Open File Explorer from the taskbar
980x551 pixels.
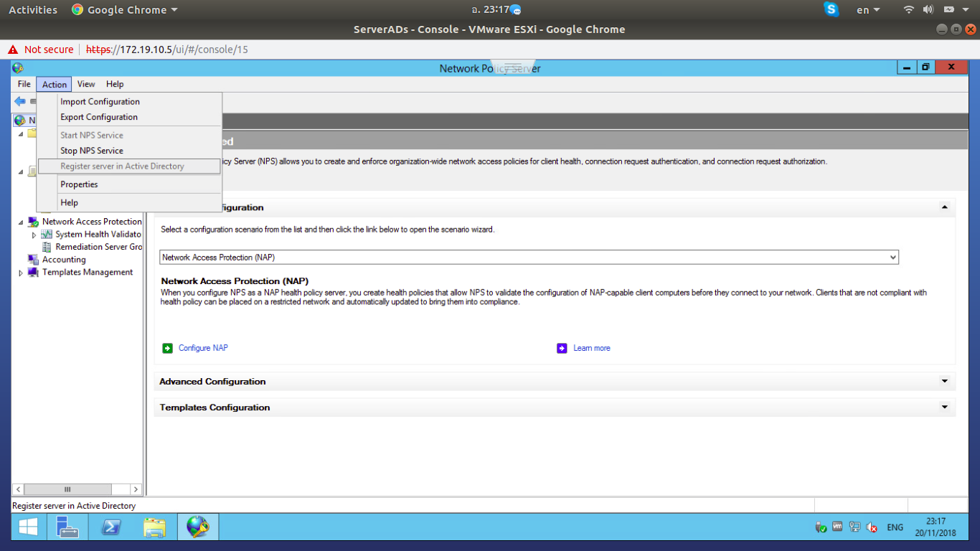(x=154, y=527)
